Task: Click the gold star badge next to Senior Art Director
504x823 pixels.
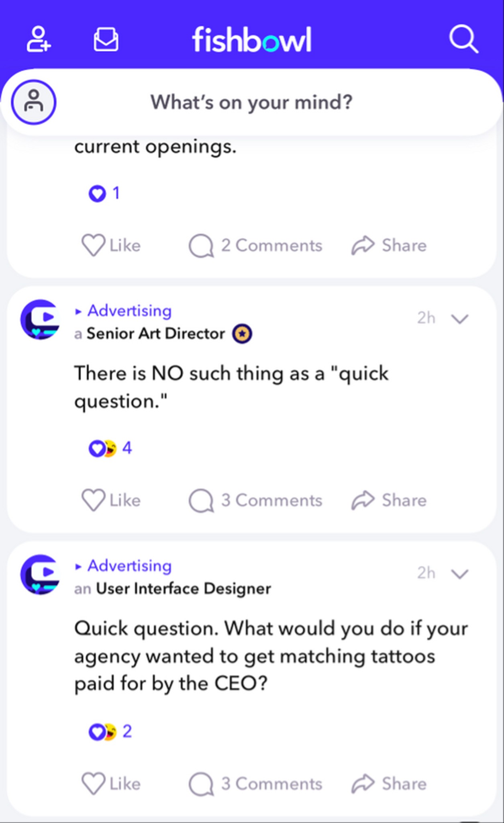Action: tap(242, 334)
